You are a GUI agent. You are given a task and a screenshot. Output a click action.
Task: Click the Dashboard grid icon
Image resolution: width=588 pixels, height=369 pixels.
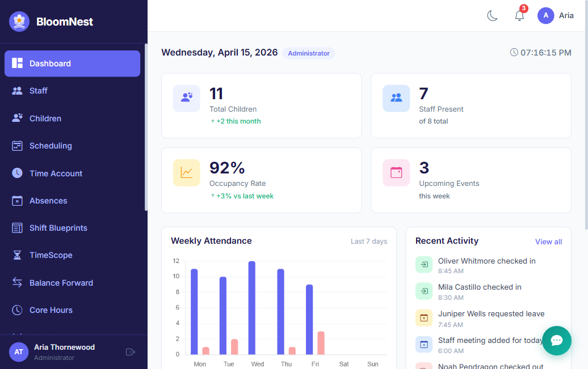19,63
